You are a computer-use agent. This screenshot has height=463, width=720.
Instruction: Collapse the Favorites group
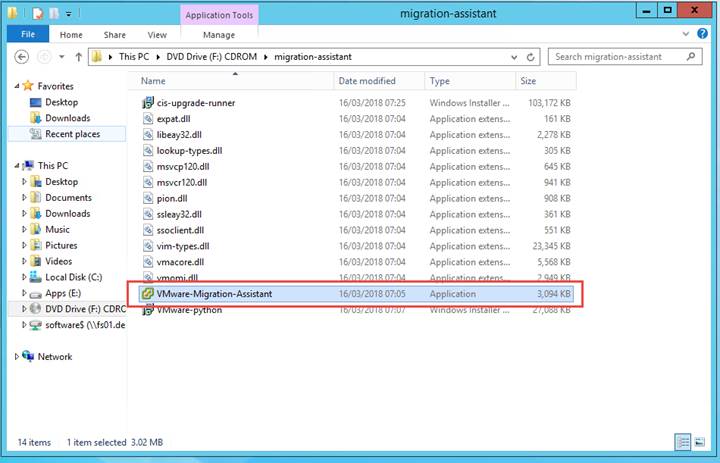click(x=17, y=86)
